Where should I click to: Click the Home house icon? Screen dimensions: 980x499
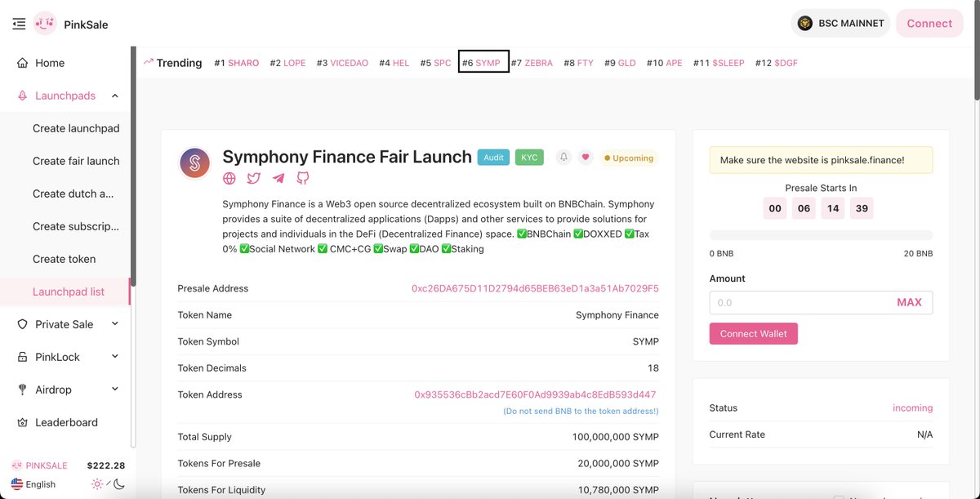(23, 63)
